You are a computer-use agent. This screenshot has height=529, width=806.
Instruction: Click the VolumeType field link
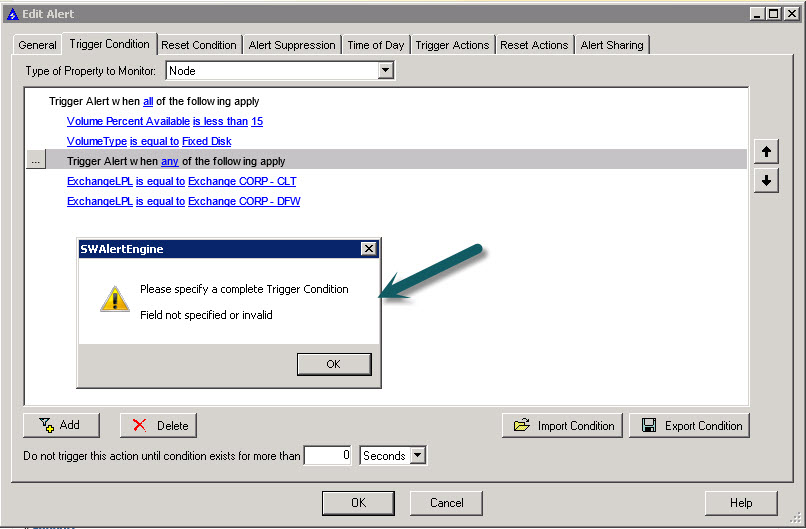click(x=97, y=141)
